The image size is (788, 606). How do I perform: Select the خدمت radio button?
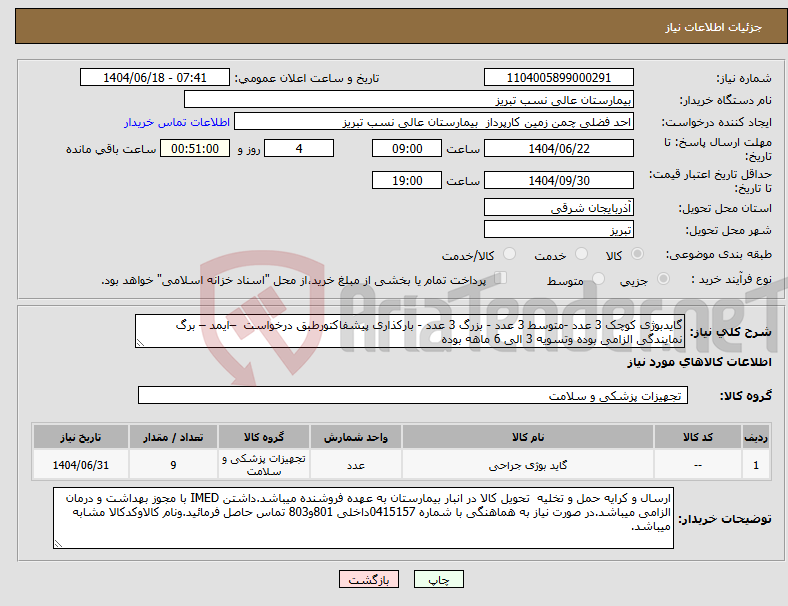[x=581, y=254]
